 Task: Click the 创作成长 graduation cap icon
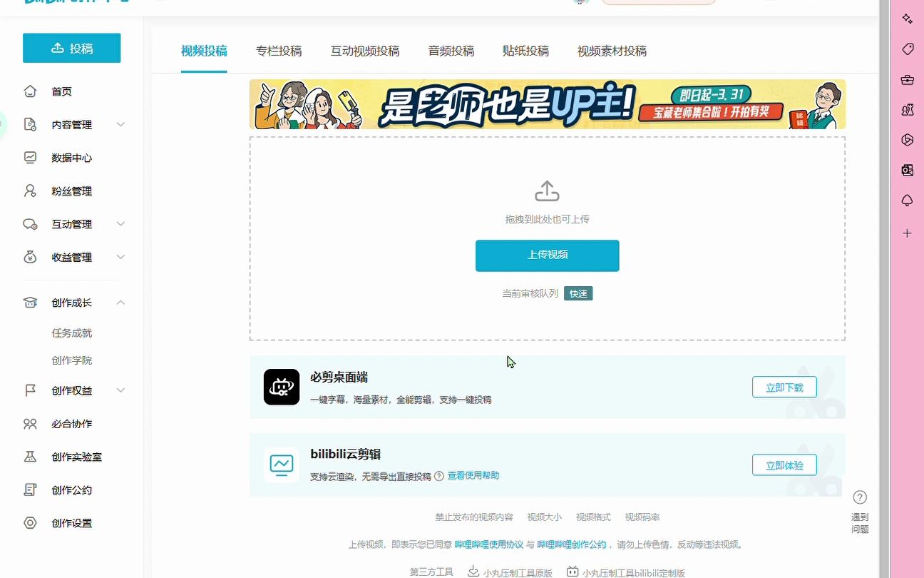[30, 303]
